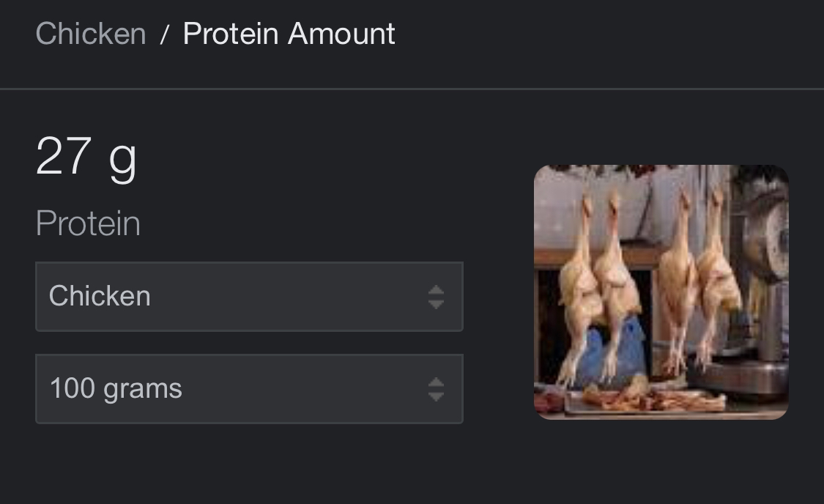824x504 pixels.
Task: Click up-down arrows icon on Chicken selector
Action: [x=437, y=297]
